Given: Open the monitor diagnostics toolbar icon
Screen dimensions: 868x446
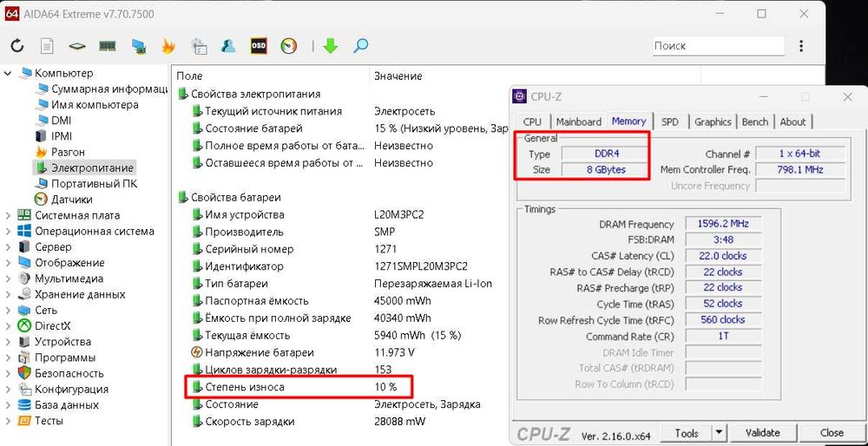Looking at the screenshot, I should pyautogui.click(x=138, y=46).
